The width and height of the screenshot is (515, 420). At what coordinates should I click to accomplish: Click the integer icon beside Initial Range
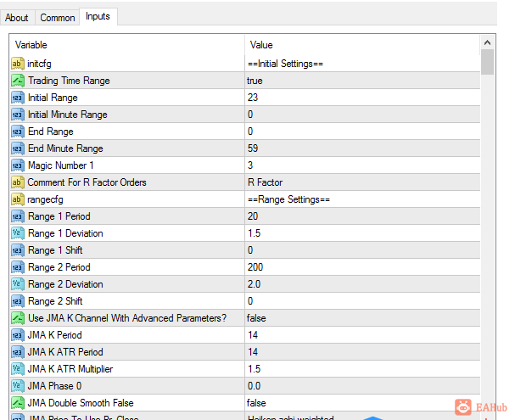18,98
